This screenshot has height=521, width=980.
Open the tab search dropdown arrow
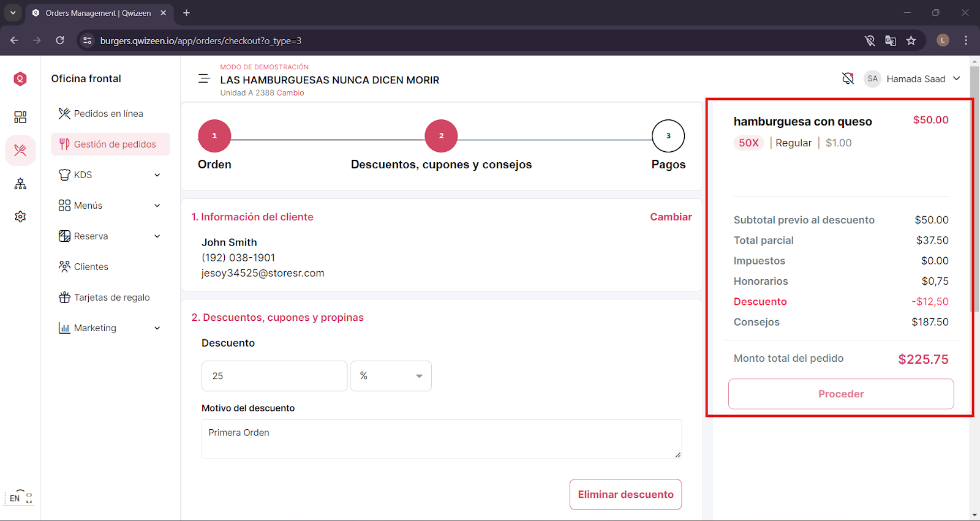pos(13,13)
